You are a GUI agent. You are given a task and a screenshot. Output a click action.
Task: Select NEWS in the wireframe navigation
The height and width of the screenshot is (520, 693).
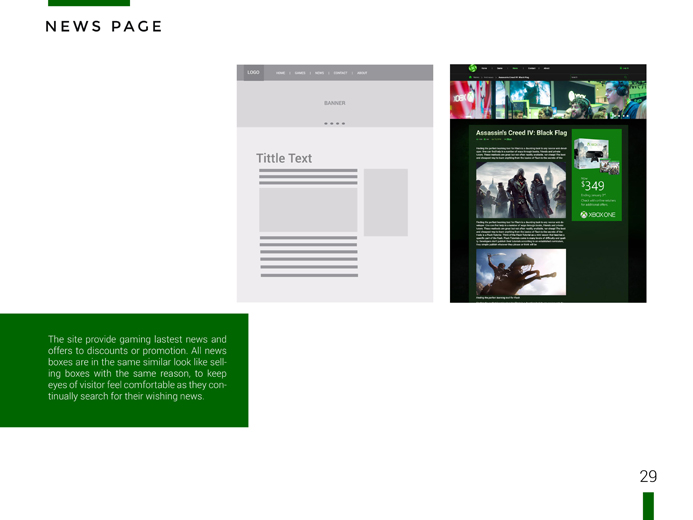click(x=320, y=73)
